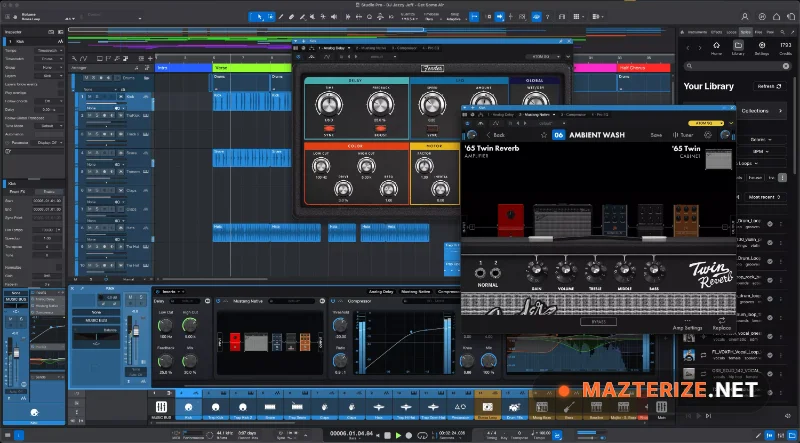This screenshot has height=443, width=800.
Task: Favorite the Ambient Wash preset with the star
Action: coord(544,135)
